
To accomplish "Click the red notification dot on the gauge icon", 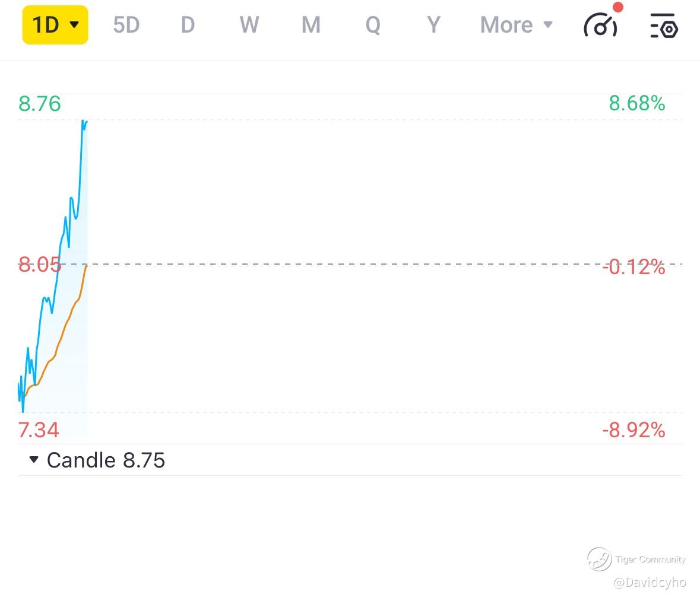I will coord(617,8).
